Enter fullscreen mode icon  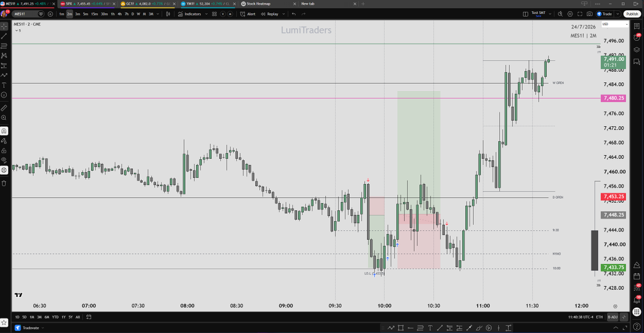tap(580, 14)
